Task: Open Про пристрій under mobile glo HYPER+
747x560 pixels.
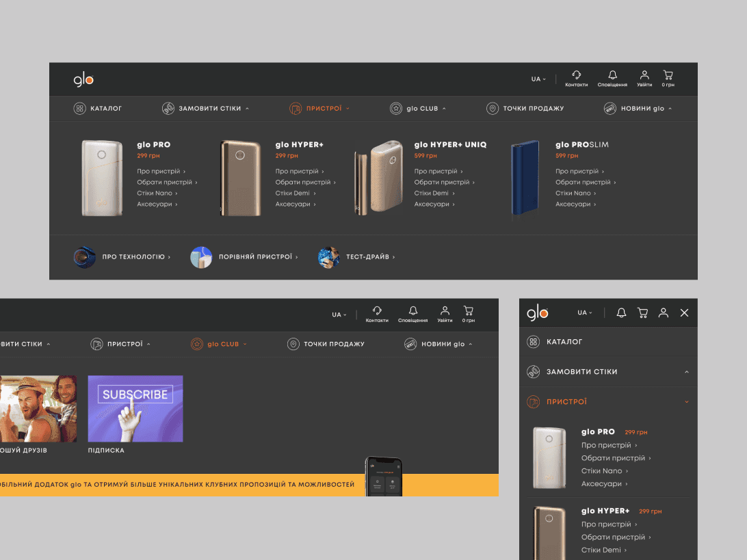Action: pos(610,524)
